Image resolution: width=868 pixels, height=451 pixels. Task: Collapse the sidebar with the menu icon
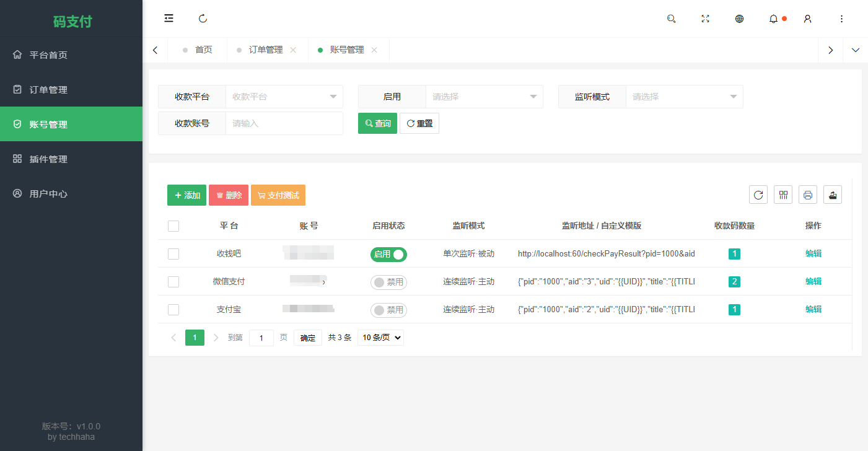pos(169,19)
